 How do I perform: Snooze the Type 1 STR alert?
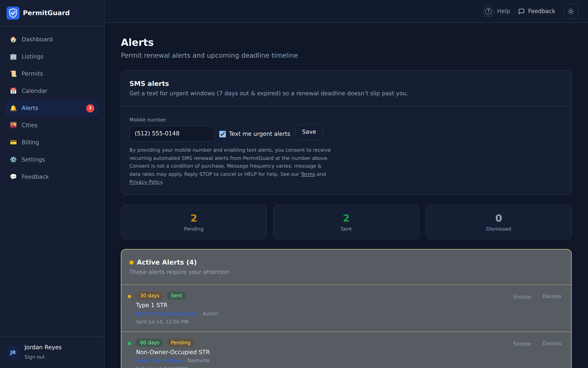pyautogui.click(x=522, y=297)
